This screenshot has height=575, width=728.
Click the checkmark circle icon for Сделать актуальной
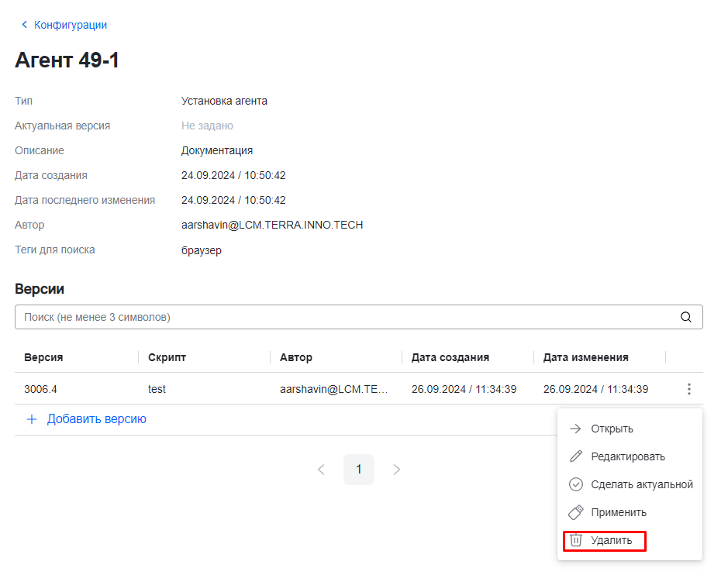coord(575,484)
